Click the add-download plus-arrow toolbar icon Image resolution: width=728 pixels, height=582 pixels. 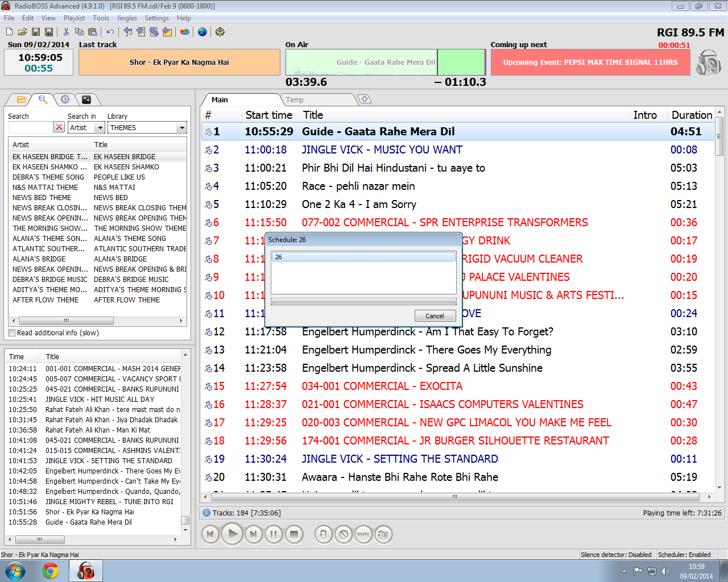point(154,32)
